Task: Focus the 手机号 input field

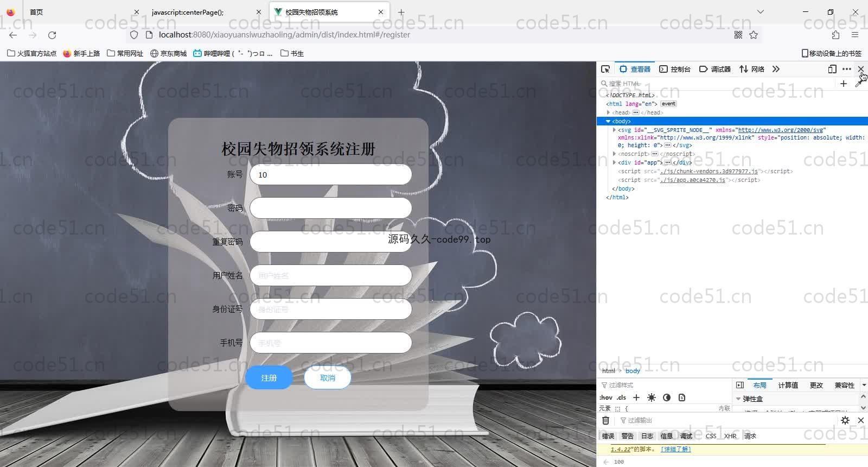Action: point(331,343)
